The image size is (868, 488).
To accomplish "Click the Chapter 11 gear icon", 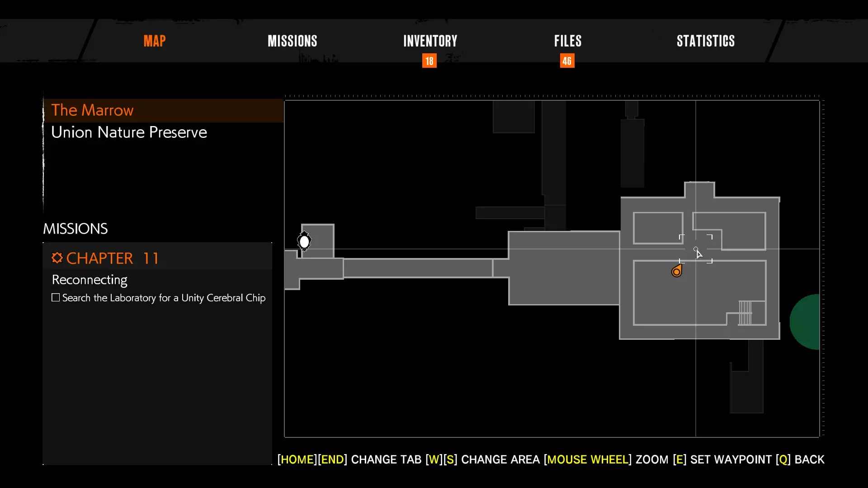I will coord(57,258).
